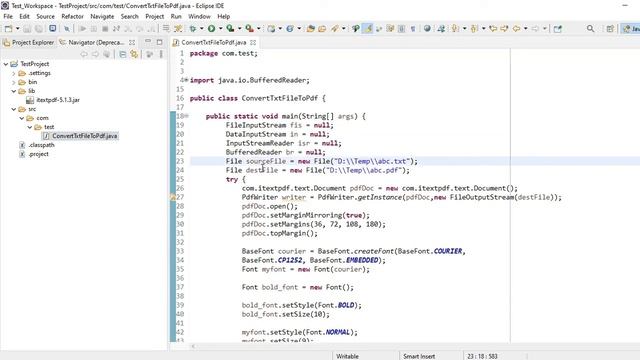The image size is (640, 360).
Task: Toggle Use Step Filters icon
Action: click(178, 29)
